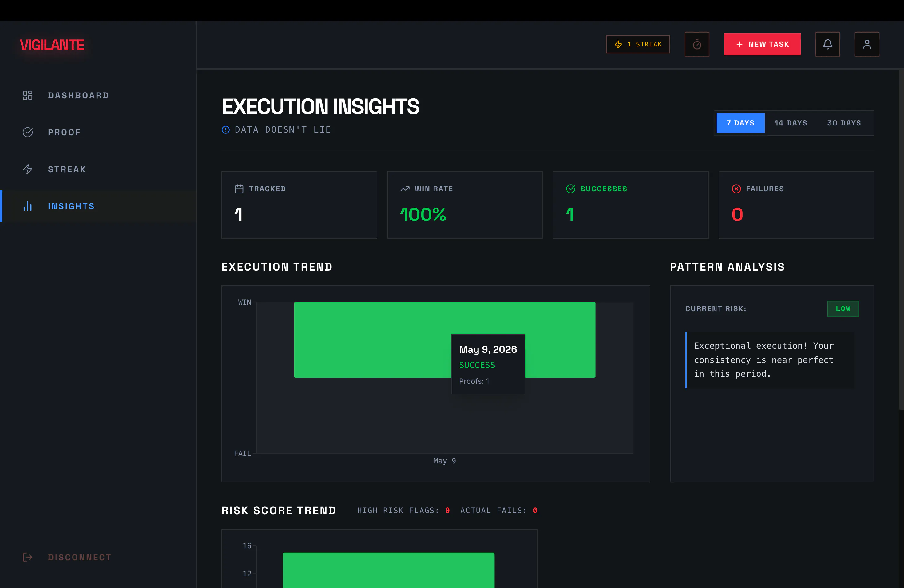Viewport: 904px width, 588px height.
Task: Click the lightning bolt in streak badge
Action: [x=618, y=45]
